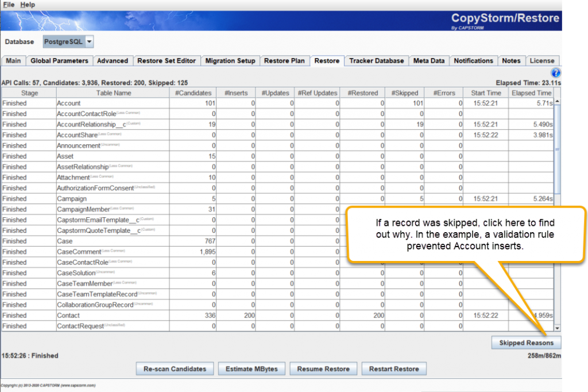
Task: Click the #Inserts column header
Action: (x=236, y=93)
